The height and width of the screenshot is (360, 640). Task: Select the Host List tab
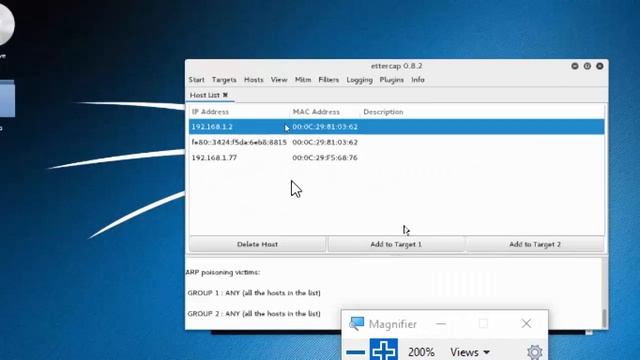point(204,95)
